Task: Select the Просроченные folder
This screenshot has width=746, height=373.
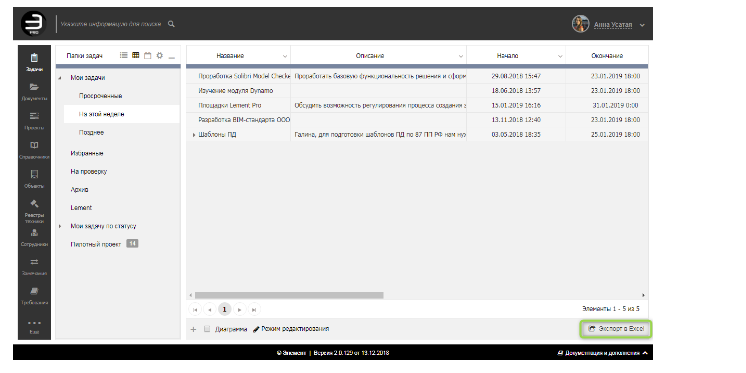Action: [x=100, y=96]
